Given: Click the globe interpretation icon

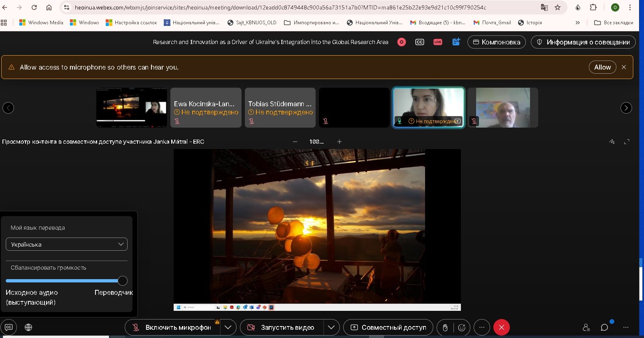Looking at the screenshot, I should tap(28, 327).
